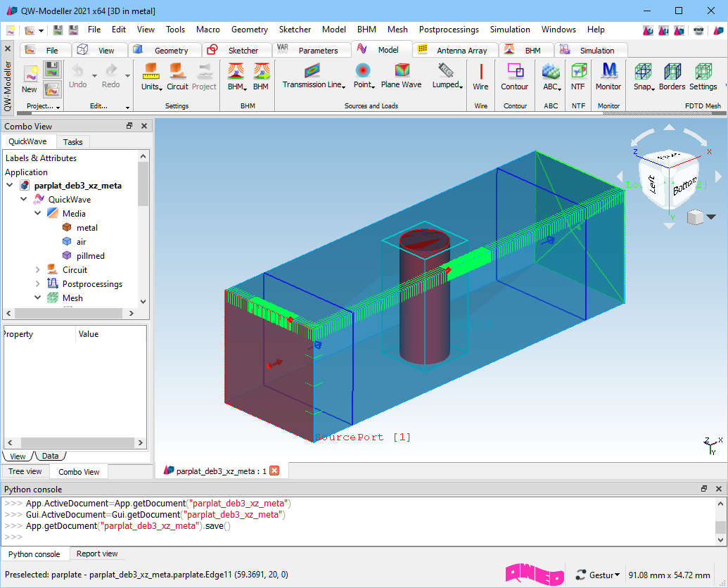This screenshot has width=728, height=588.
Task: Open the Postprocessings menu
Action: (449, 30)
